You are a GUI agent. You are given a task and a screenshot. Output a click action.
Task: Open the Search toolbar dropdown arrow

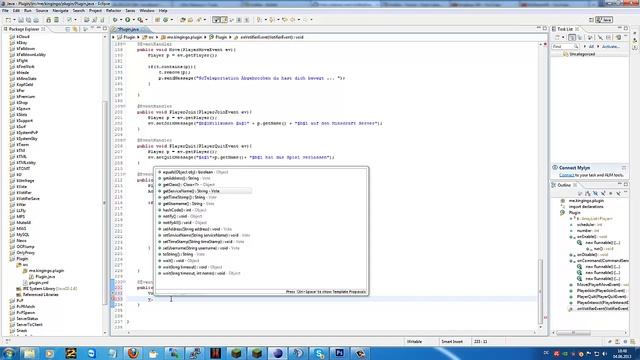(x=205, y=20)
